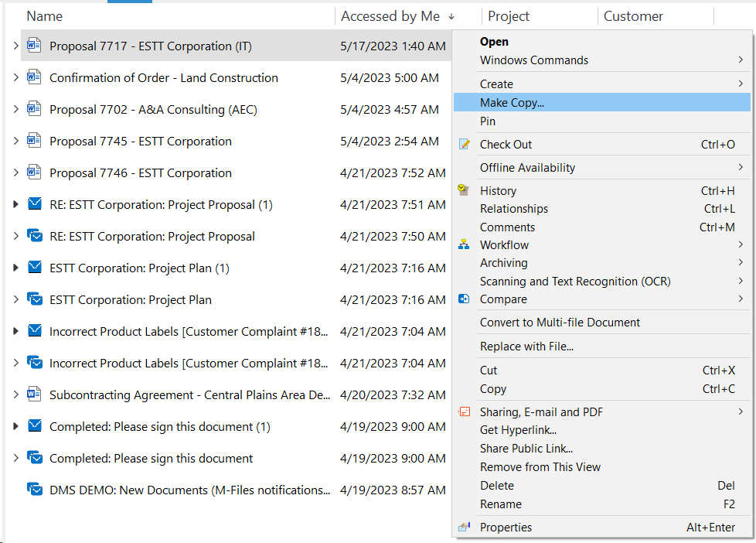756x543 pixels.
Task: Expand the Subcontracting Agreement document row
Action: coord(15,394)
